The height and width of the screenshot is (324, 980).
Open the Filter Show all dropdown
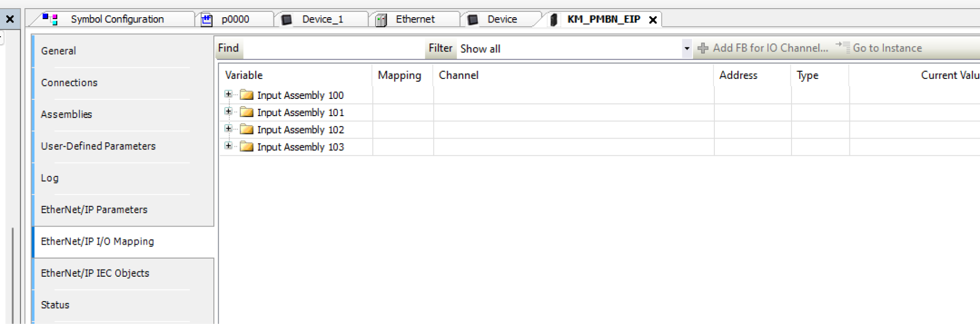click(687, 48)
